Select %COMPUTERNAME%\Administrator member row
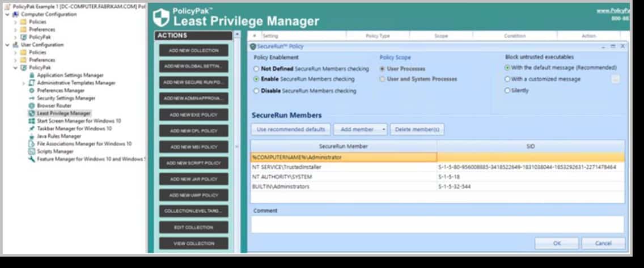 [x=438, y=157]
